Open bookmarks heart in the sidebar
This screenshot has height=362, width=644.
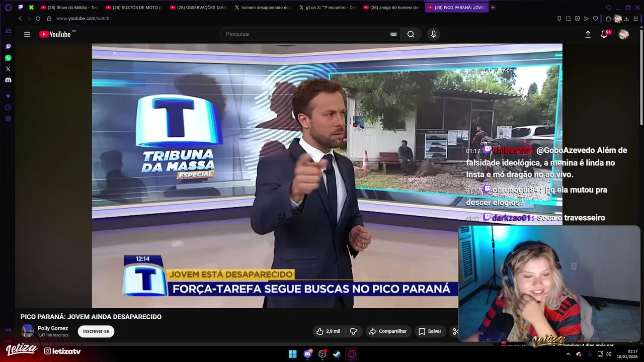8,96
